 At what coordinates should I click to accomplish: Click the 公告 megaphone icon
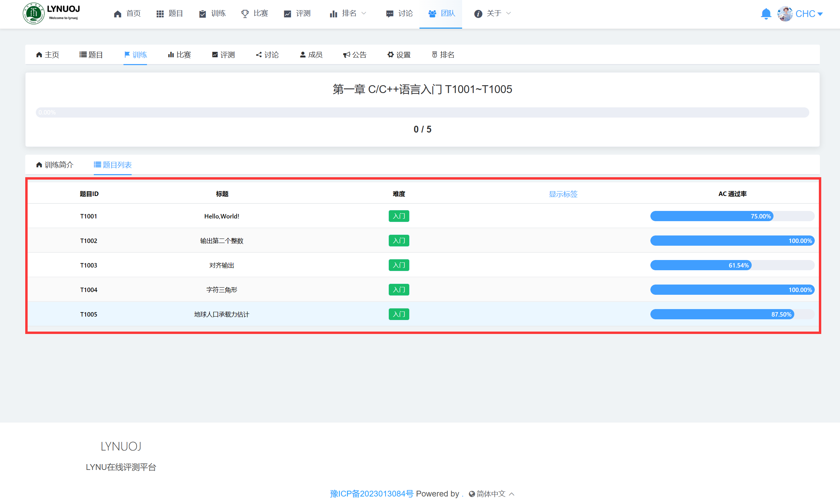(x=347, y=55)
